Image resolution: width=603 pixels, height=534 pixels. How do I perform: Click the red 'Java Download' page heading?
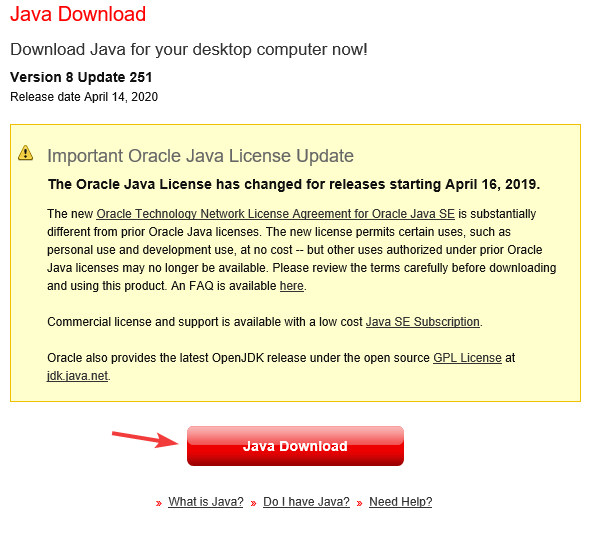point(78,14)
